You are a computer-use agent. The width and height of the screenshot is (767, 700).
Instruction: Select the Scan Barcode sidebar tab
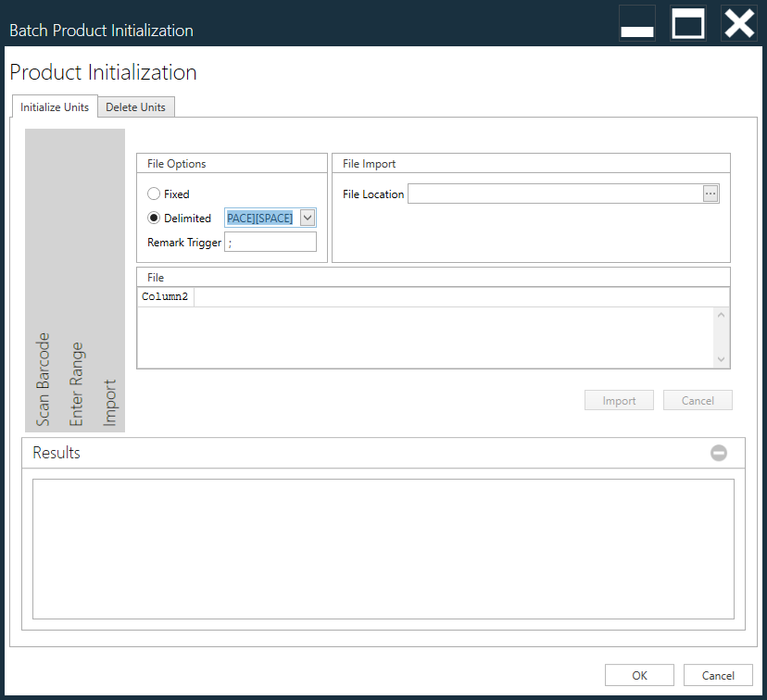click(42, 375)
